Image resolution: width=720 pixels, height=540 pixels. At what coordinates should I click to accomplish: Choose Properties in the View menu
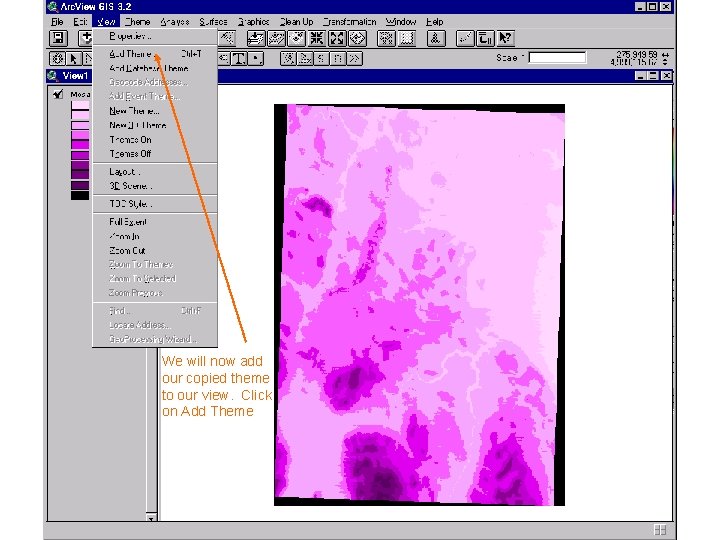click(155, 36)
